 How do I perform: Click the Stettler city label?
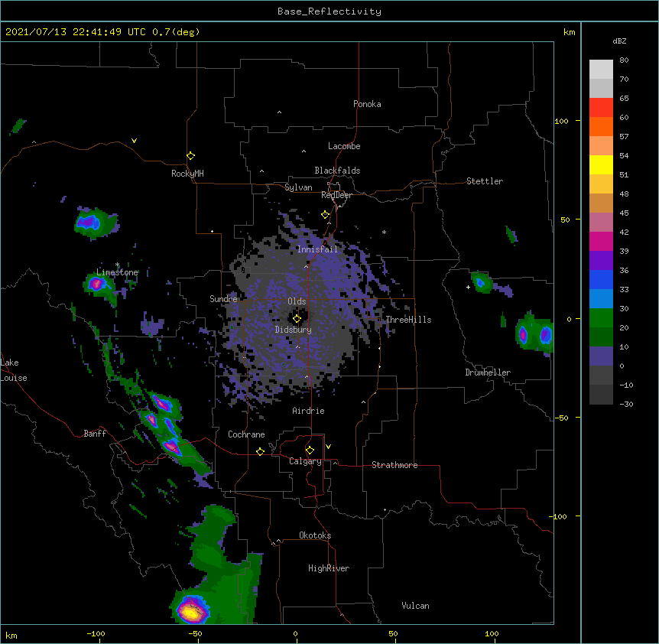(x=485, y=181)
